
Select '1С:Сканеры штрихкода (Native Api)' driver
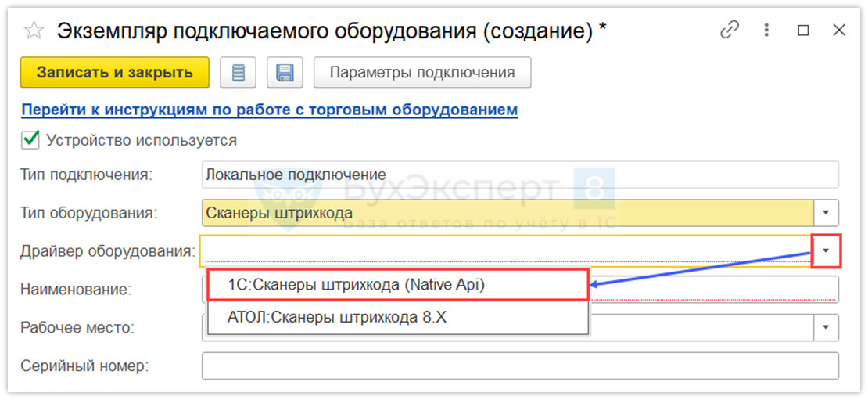[397, 285]
